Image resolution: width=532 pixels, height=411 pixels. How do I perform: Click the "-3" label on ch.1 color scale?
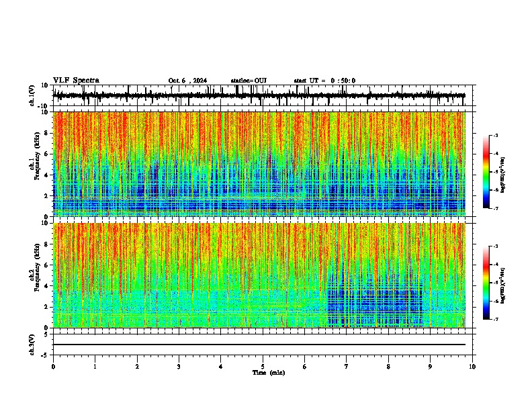[495, 135]
